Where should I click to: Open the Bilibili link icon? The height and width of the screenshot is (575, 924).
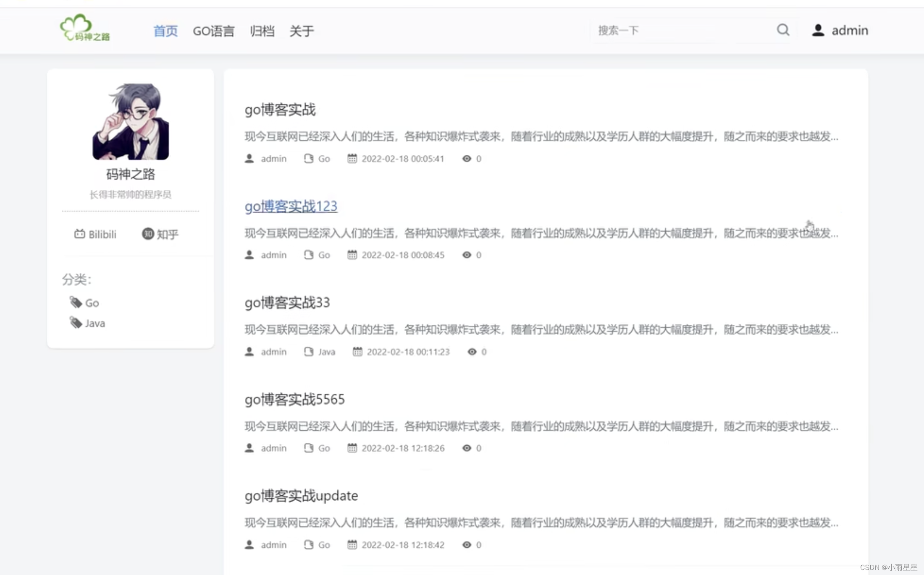79,234
